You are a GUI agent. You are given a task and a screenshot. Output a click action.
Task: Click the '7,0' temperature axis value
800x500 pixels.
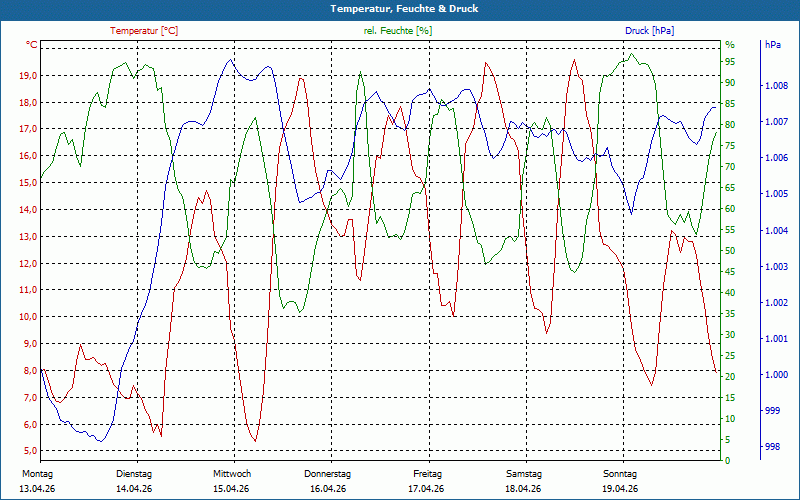tap(30, 397)
